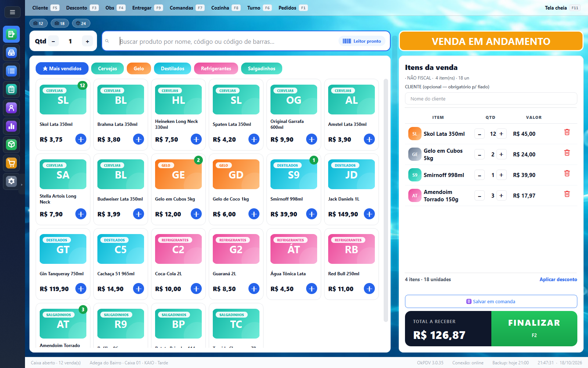The image size is (588, 368).
Task: Decrease Skol Lata 350ml quantity in the sale
Action: click(479, 134)
